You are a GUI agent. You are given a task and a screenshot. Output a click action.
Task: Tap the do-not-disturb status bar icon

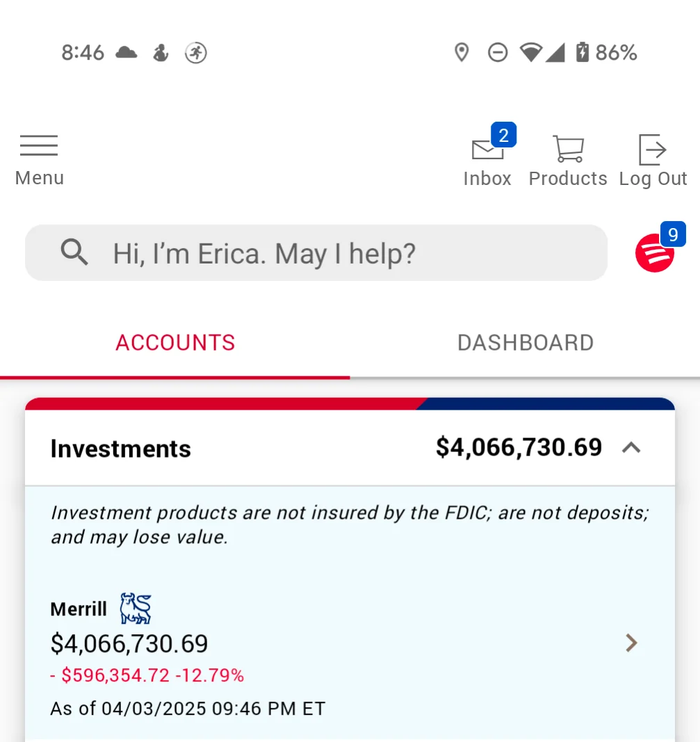click(x=498, y=53)
